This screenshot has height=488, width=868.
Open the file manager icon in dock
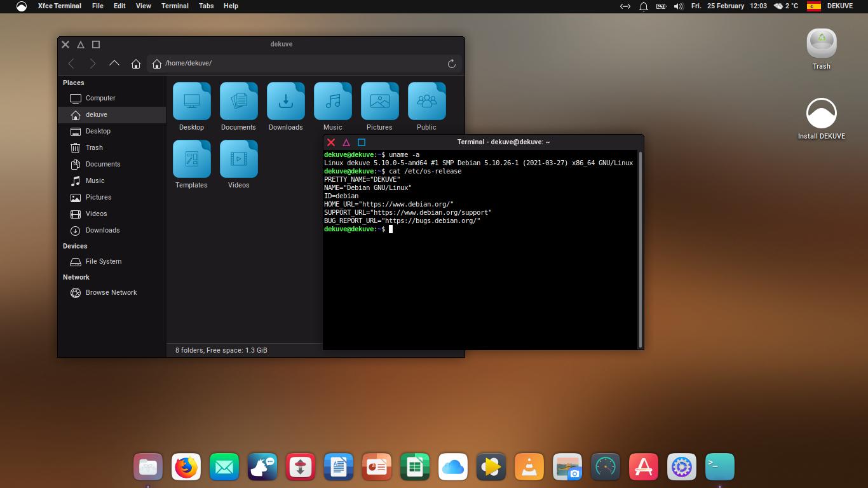point(148,468)
